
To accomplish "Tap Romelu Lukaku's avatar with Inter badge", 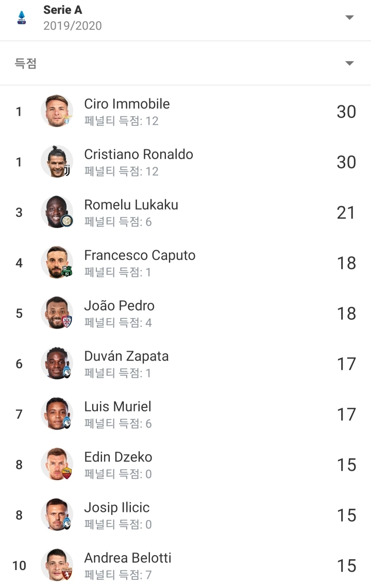I will click(57, 212).
